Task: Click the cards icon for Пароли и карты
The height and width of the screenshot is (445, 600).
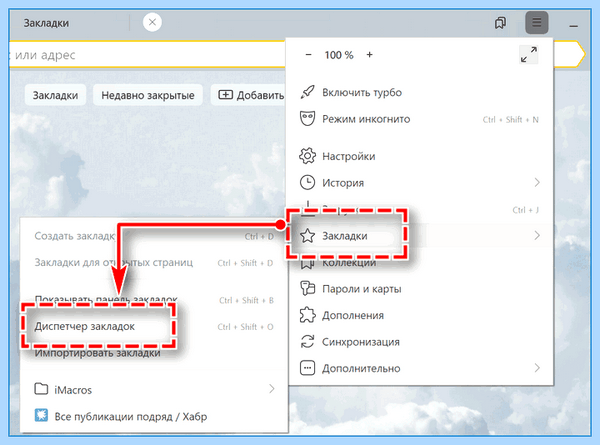Action: click(307, 289)
